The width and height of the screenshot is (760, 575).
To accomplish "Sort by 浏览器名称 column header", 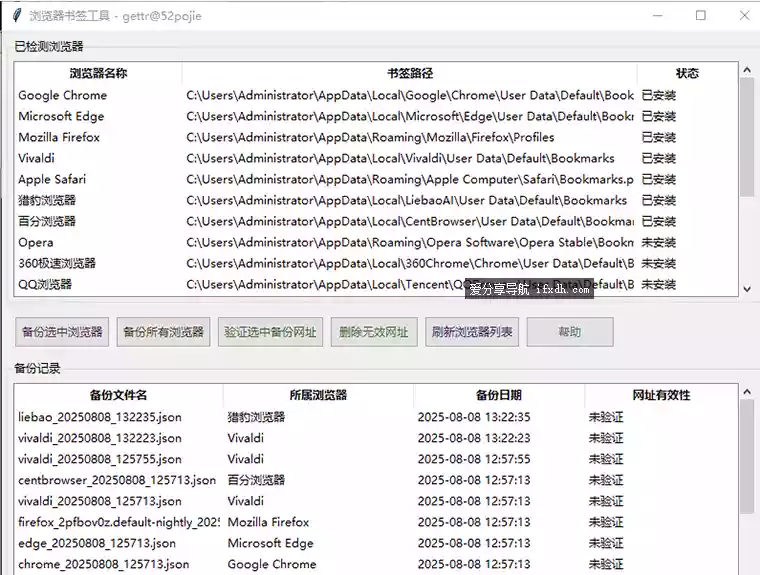I will [x=98, y=74].
